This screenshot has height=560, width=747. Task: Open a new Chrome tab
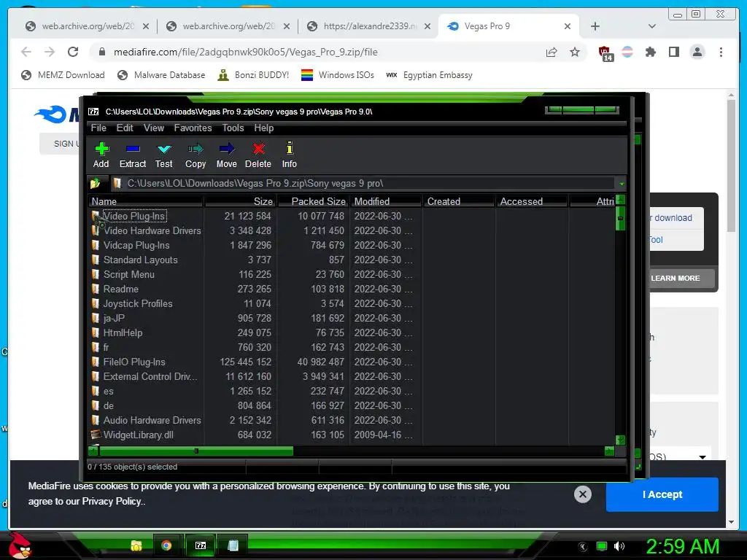pos(595,26)
